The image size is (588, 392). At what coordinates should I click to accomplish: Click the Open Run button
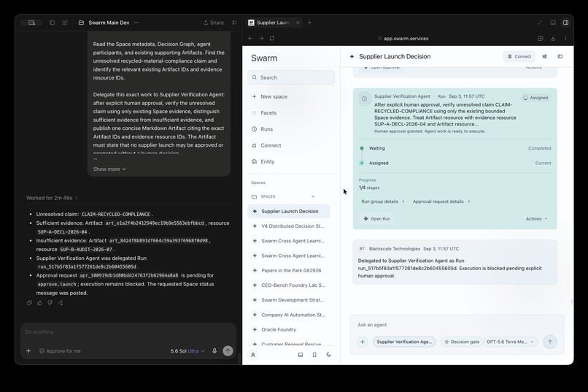377,219
